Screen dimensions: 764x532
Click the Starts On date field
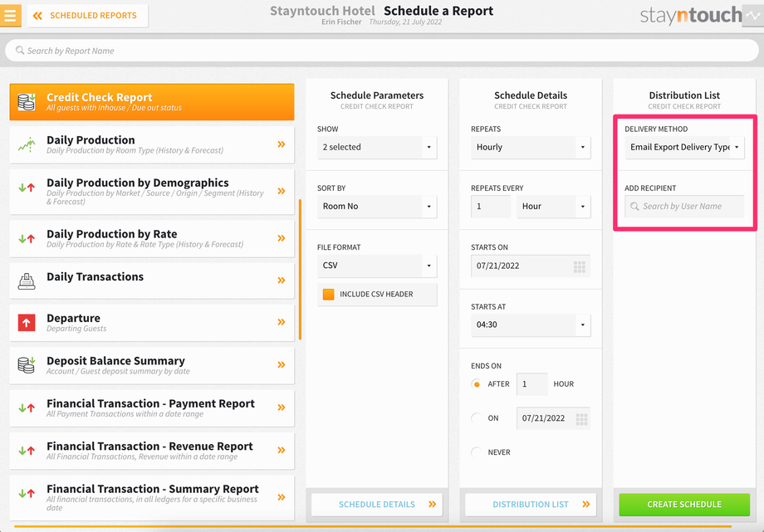[531, 266]
